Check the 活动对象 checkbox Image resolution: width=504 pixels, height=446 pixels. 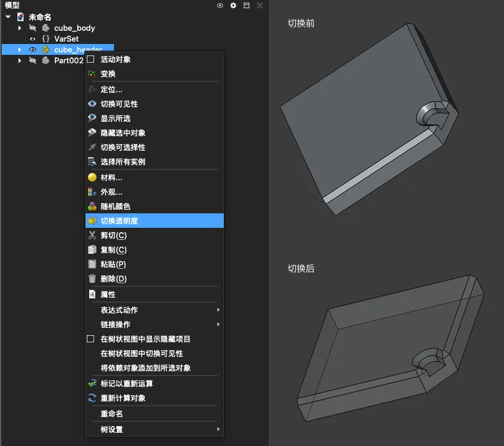tap(91, 59)
